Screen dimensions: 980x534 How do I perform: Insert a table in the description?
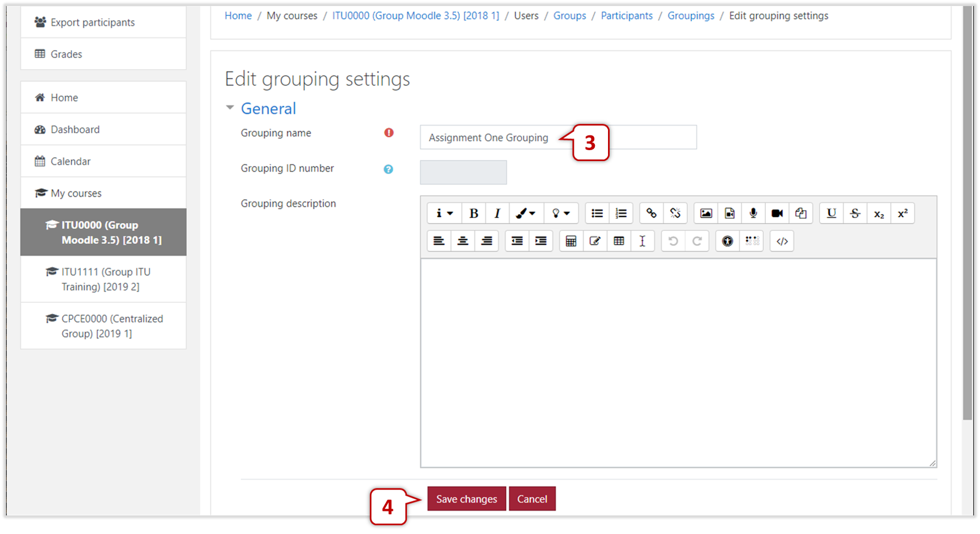click(619, 241)
